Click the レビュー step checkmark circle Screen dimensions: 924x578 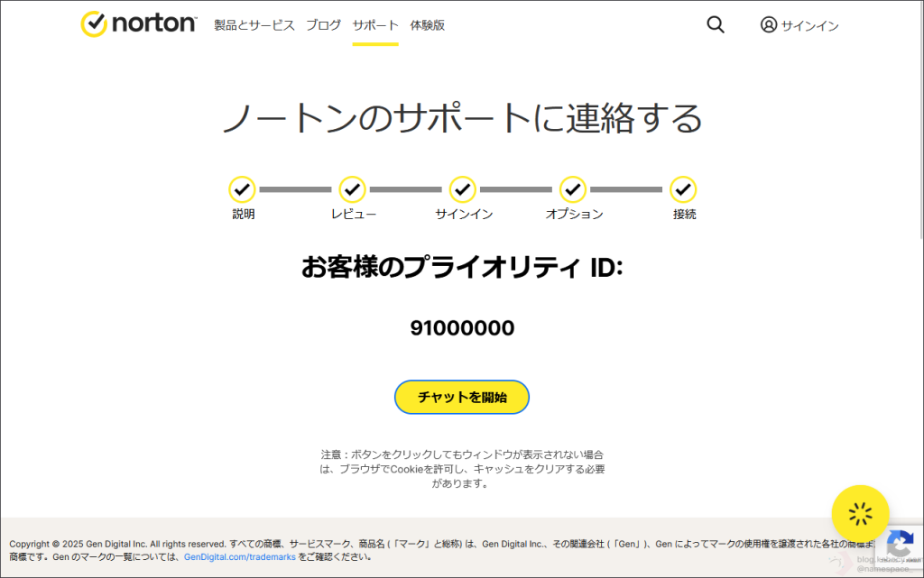[352, 189]
